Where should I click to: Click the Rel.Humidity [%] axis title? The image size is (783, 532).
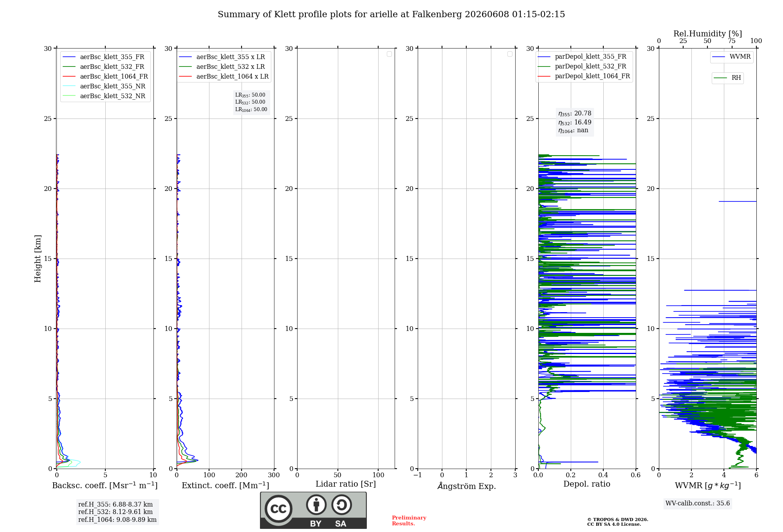tap(707, 34)
